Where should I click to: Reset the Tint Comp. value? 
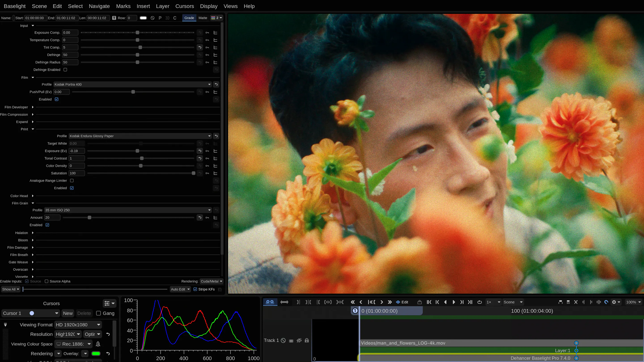200,47
